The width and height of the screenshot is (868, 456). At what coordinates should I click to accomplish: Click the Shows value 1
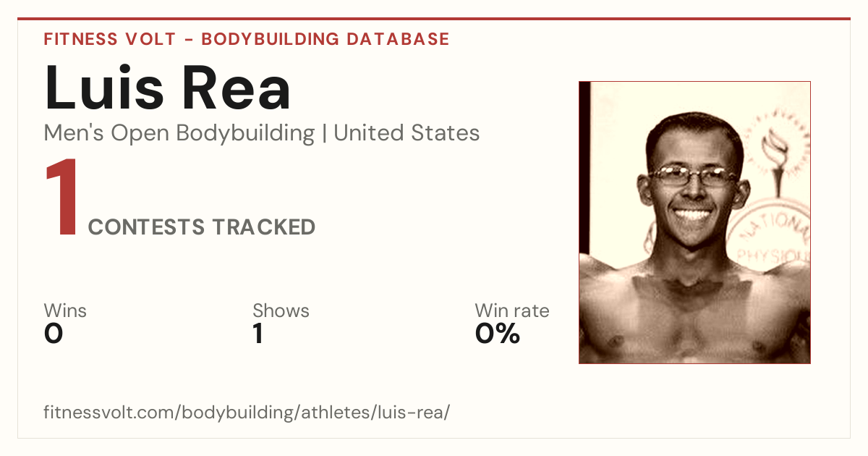point(258,334)
